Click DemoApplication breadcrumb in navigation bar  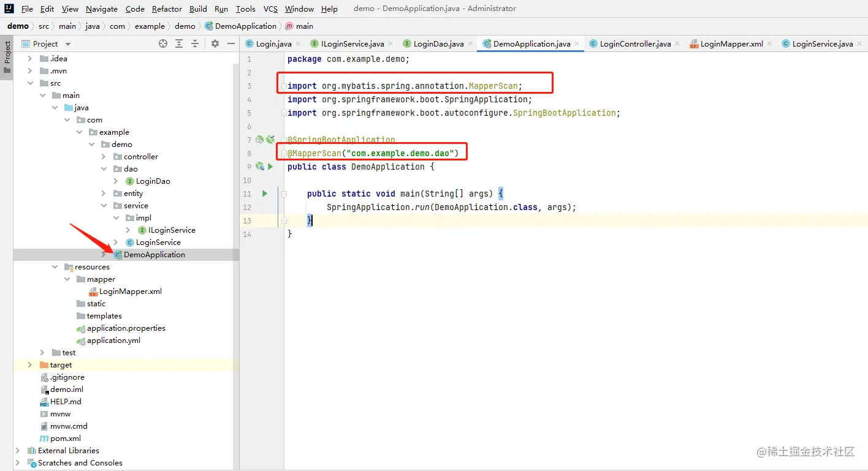(240, 26)
